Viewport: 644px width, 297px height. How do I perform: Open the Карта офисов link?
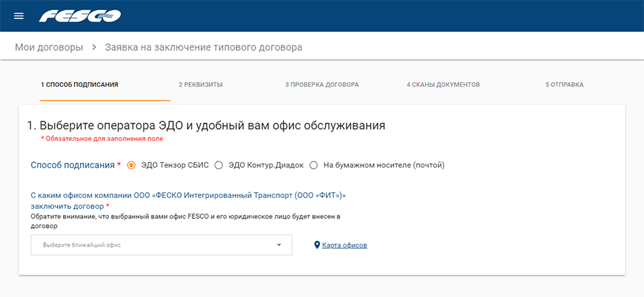coord(344,245)
